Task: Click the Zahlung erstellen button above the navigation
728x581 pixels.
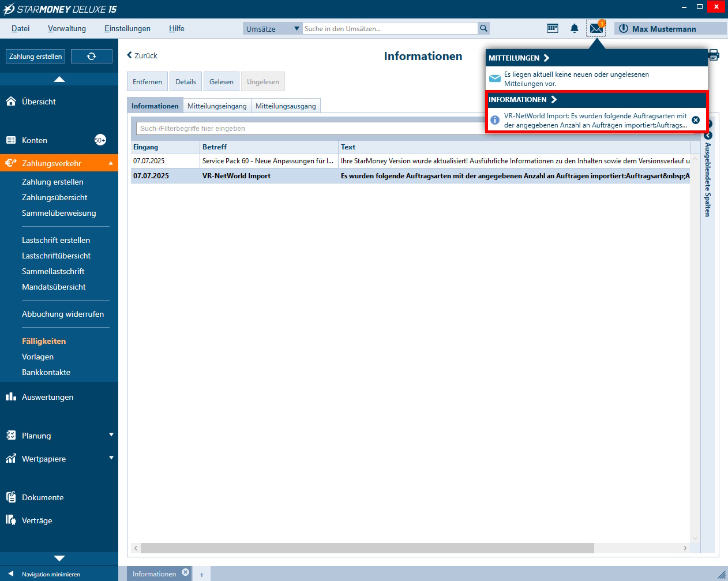Action: coord(35,56)
